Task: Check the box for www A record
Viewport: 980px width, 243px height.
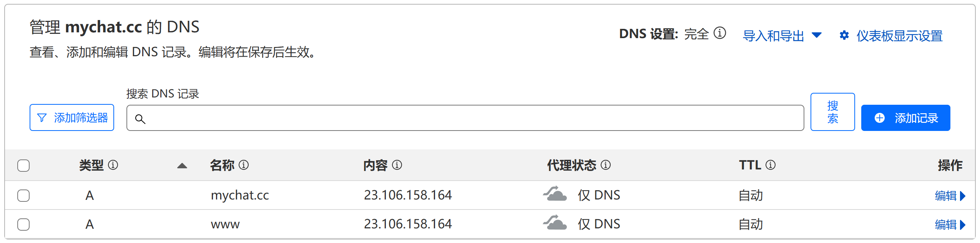Action: pyautogui.click(x=23, y=224)
